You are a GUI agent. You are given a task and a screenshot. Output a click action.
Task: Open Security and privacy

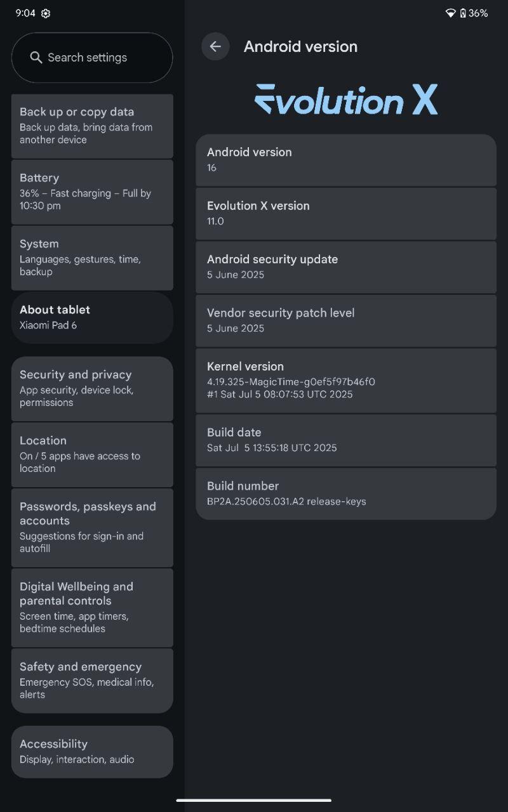pos(92,388)
